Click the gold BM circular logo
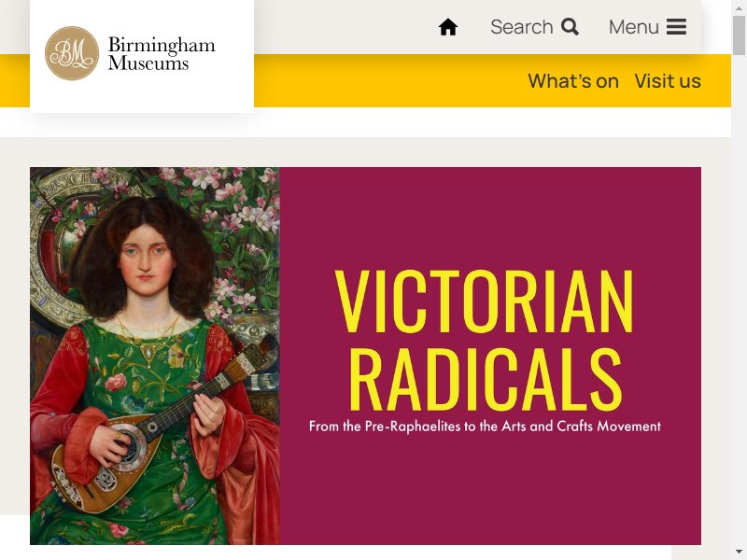 coord(72,53)
